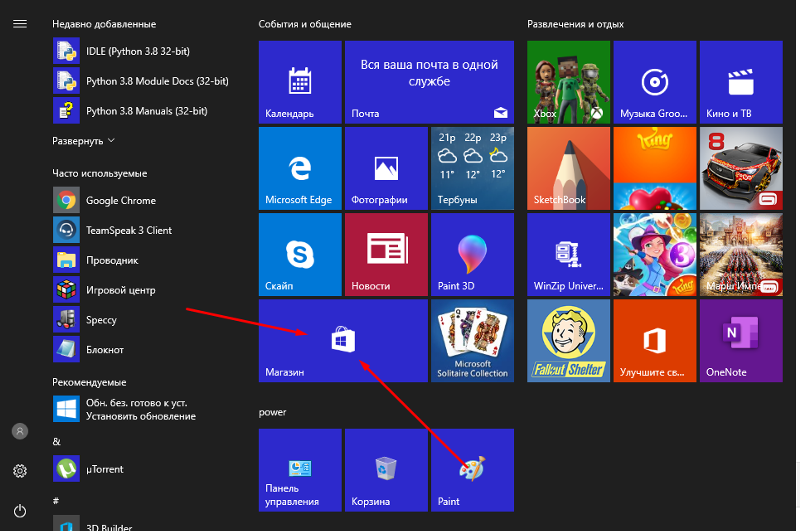Click the Рекомендуемые heading
Screen dimensions: 800x531
(x=89, y=382)
